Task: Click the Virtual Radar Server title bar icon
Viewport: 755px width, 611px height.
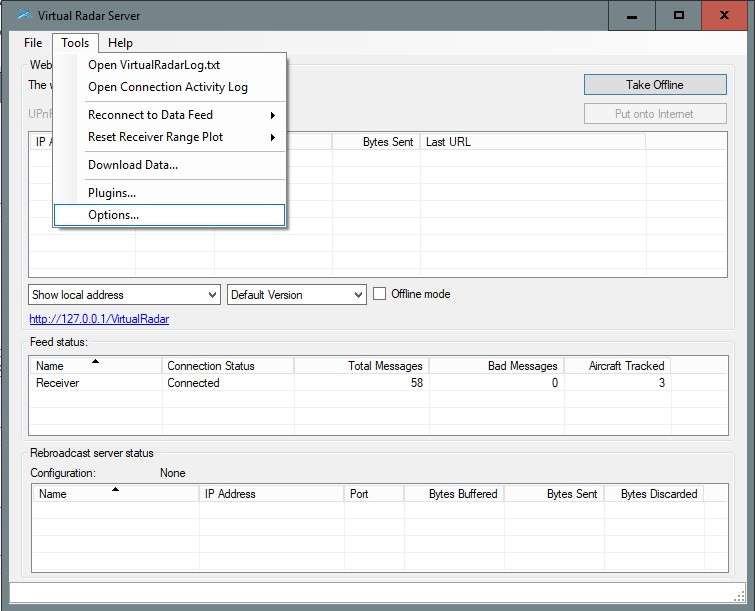Action: tap(24, 15)
